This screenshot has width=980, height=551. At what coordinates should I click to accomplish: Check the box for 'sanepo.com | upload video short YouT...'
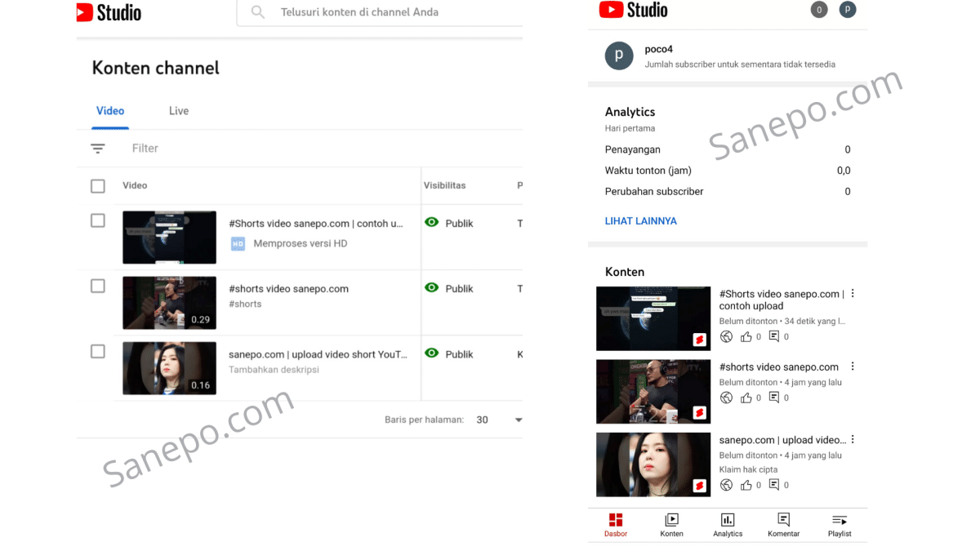click(98, 351)
